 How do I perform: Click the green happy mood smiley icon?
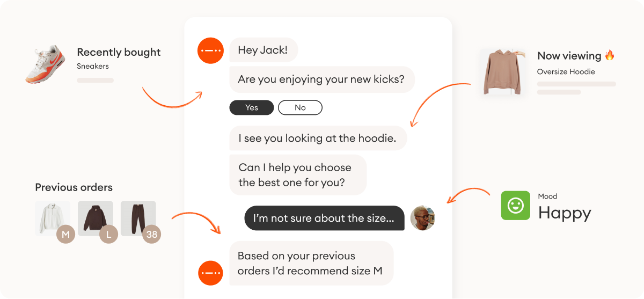515,206
